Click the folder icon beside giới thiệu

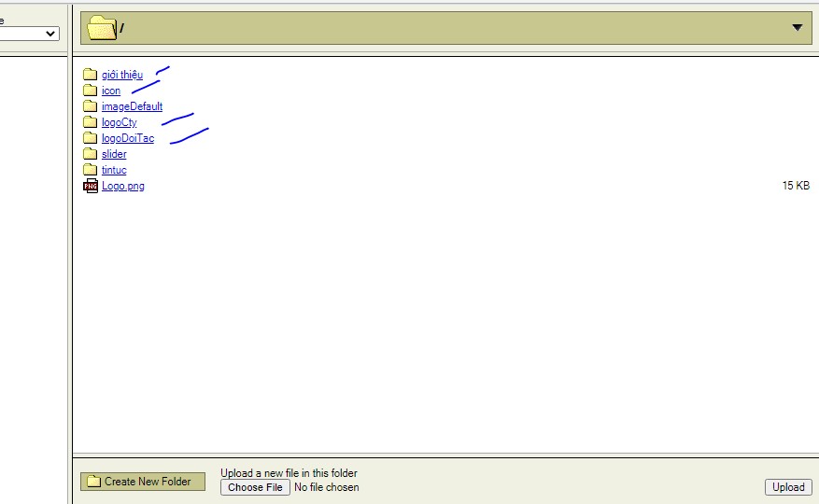point(90,74)
